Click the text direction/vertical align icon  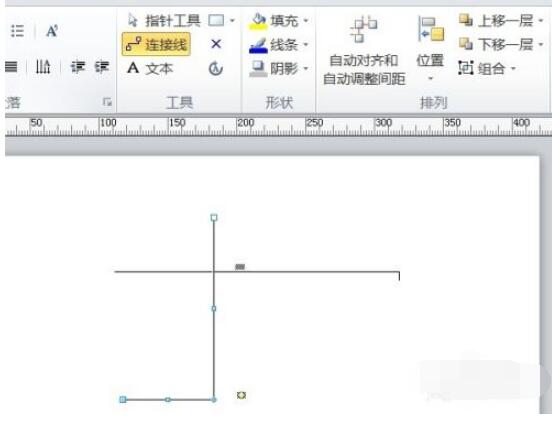tap(43, 67)
